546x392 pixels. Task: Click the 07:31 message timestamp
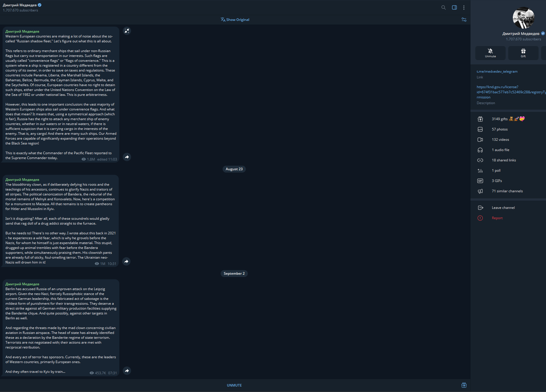(112, 373)
